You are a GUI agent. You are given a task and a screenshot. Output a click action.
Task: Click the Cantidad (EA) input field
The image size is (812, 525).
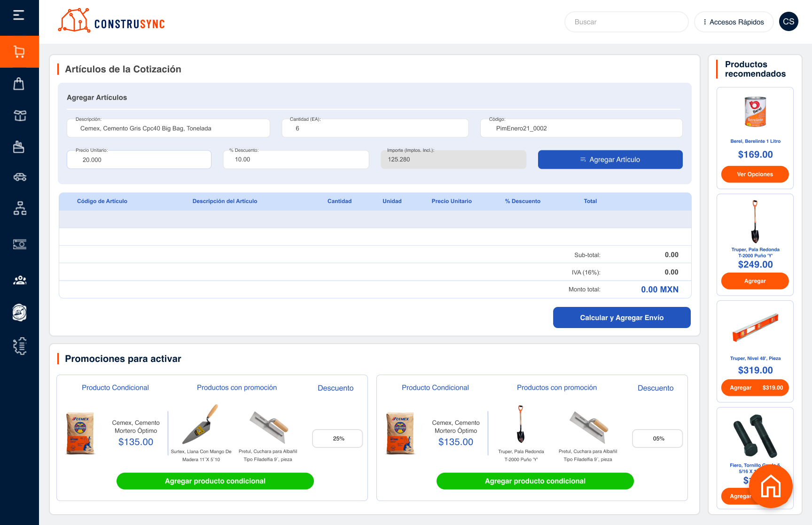375,128
